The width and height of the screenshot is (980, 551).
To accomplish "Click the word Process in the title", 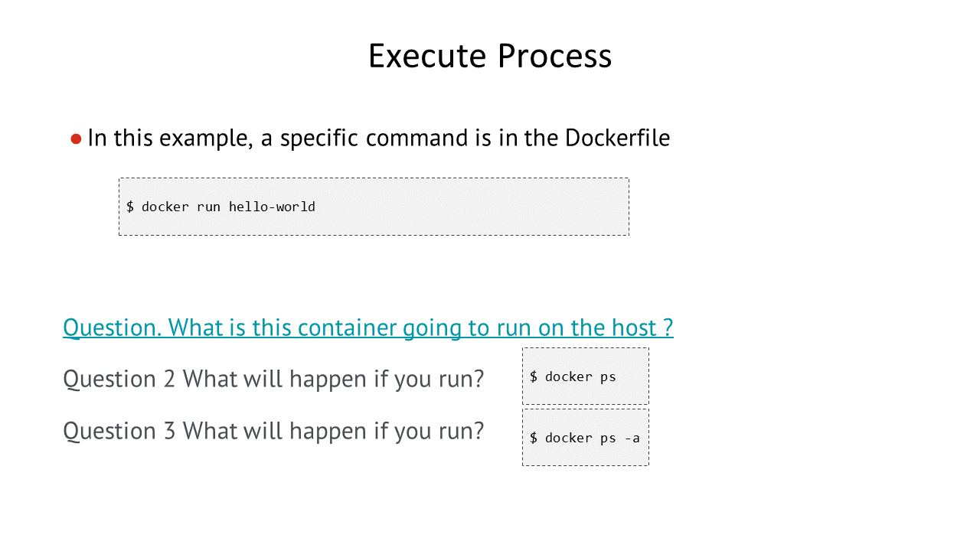I will pyautogui.click(x=554, y=56).
